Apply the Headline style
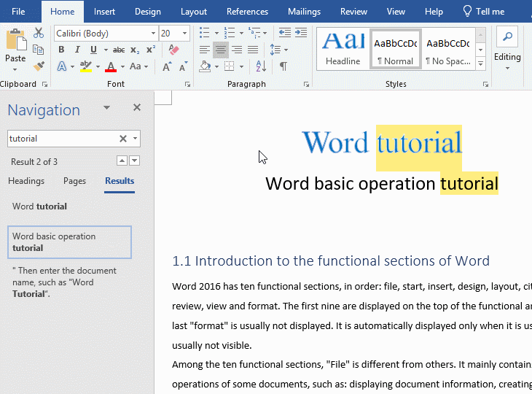 [343, 49]
